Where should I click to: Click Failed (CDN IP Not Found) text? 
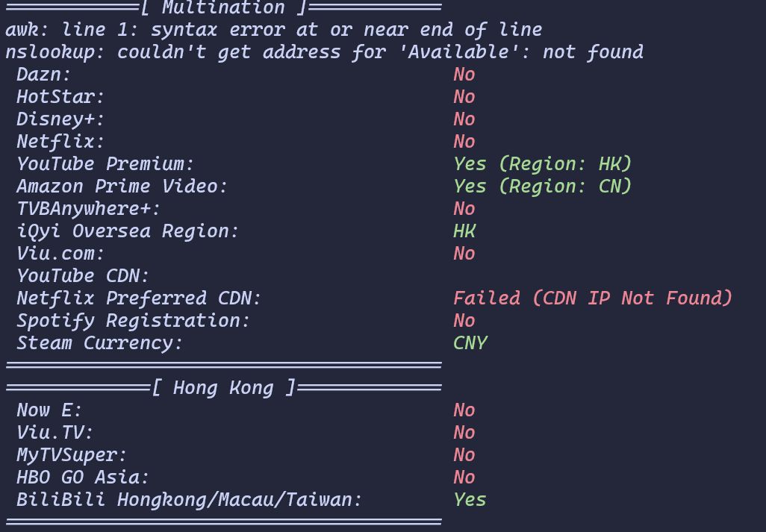pyautogui.click(x=593, y=298)
